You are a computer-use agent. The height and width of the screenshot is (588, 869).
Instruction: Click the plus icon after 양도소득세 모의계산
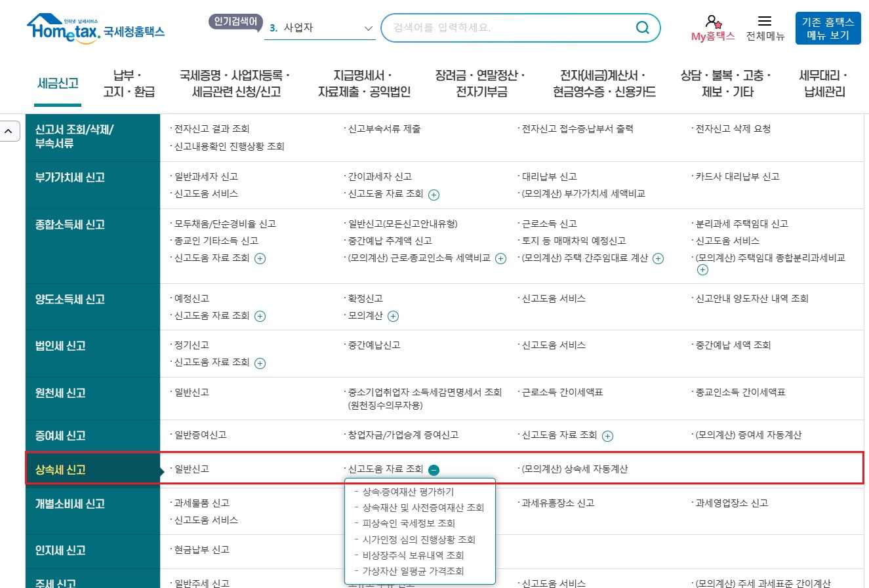click(x=392, y=316)
